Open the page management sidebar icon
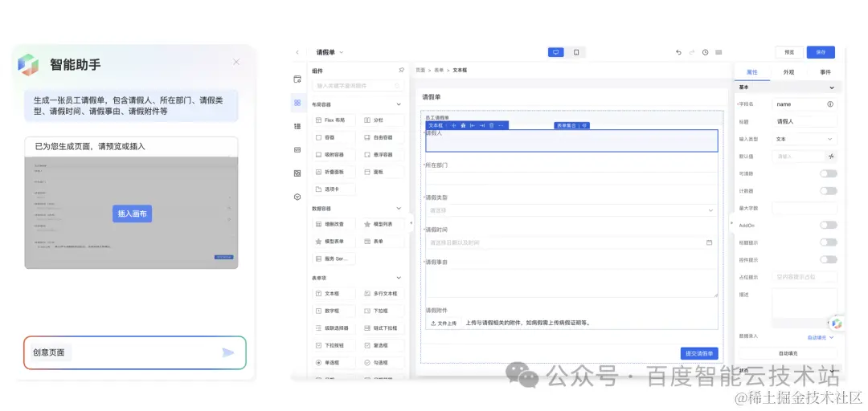Image resolution: width=868 pixels, height=411 pixels. [297, 79]
